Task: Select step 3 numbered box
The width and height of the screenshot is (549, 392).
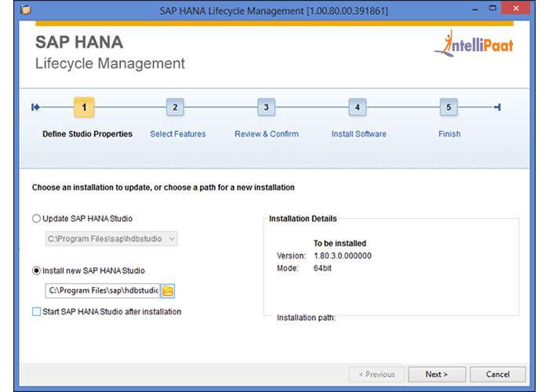Action: 266,107
